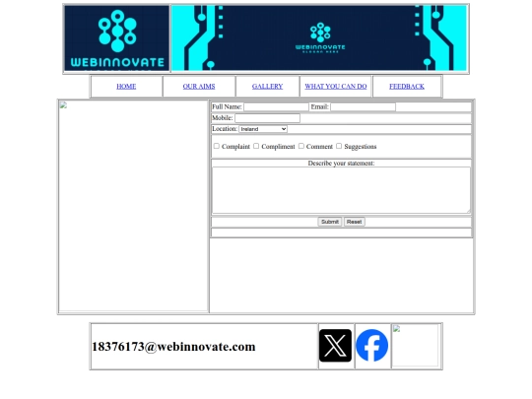Click the 'Full Name:' label text
The width and height of the screenshot is (532, 399).
(227, 106)
